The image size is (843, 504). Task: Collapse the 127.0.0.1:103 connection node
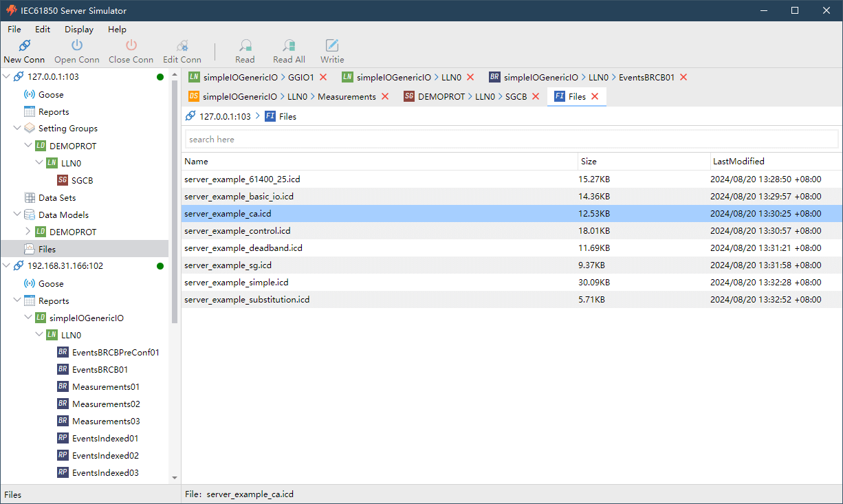[6, 77]
